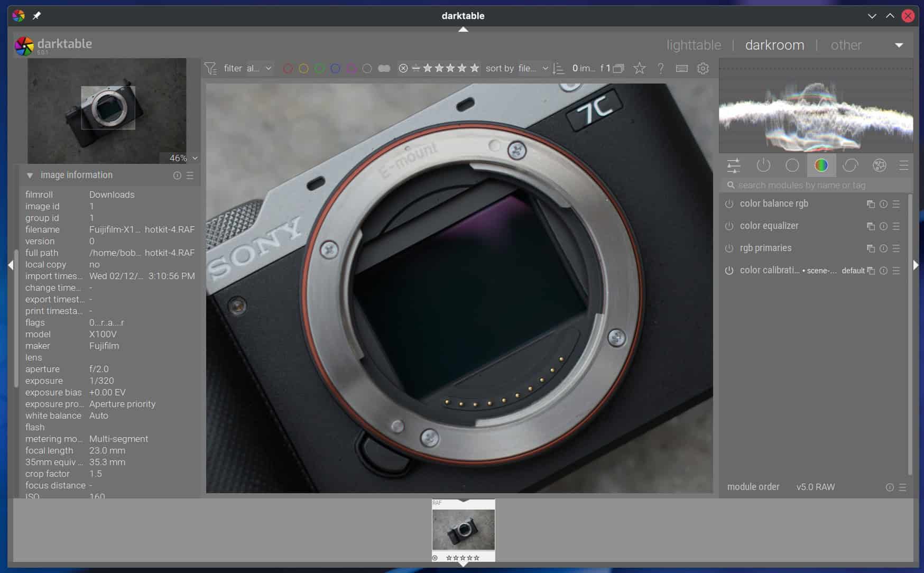Enable the color balance rgb module
This screenshot has width=924, height=573.
click(729, 204)
